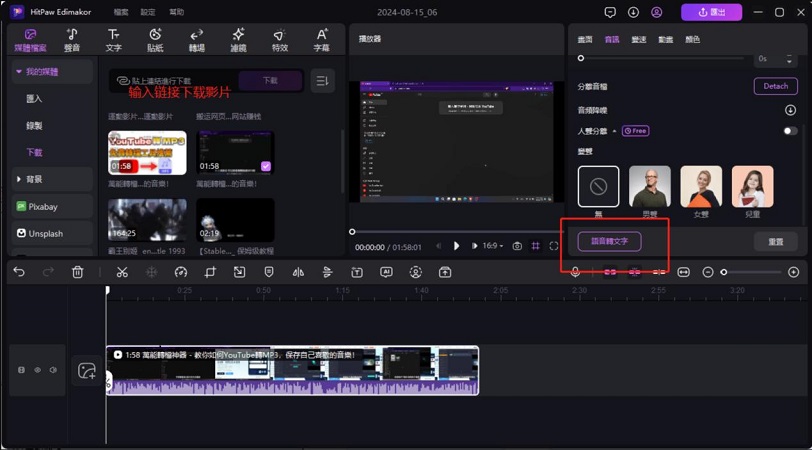Open the 設定 menu in title bar

coord(148,12)
